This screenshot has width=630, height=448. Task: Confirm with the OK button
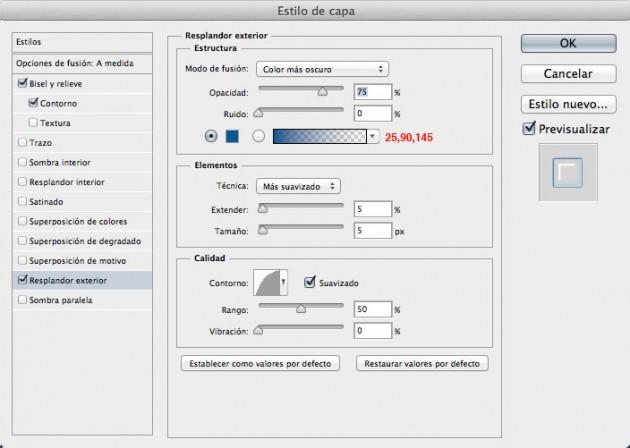[569, 43]
